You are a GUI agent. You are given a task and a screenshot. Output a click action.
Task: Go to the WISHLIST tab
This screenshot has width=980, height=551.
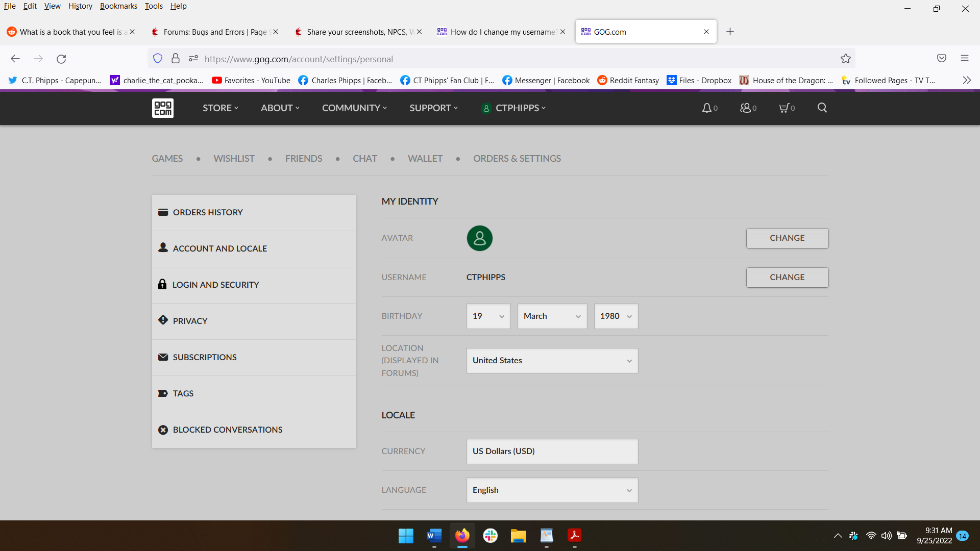pos(234,159)
